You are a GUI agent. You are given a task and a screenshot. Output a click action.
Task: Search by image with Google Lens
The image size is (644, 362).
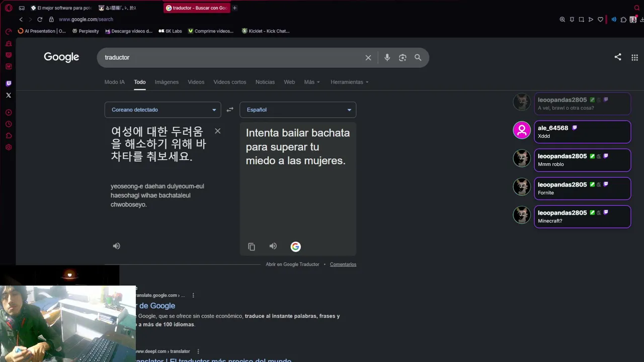point(403,58)
